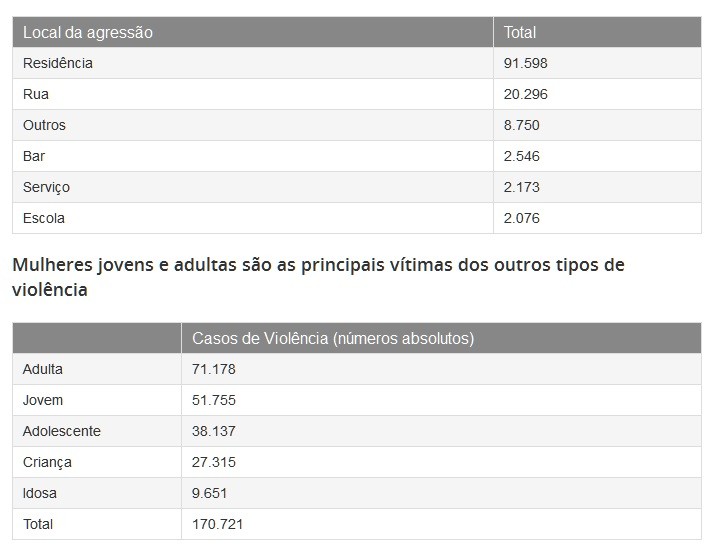This screenshot has height=558, width=712.
Task: Select the Rua row label
Action: point(36,94)
